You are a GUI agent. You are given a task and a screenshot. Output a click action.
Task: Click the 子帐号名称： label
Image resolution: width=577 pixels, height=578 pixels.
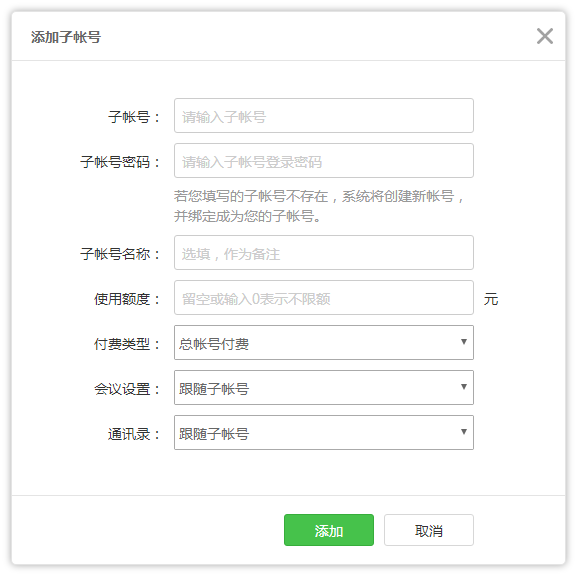(120, 254)
